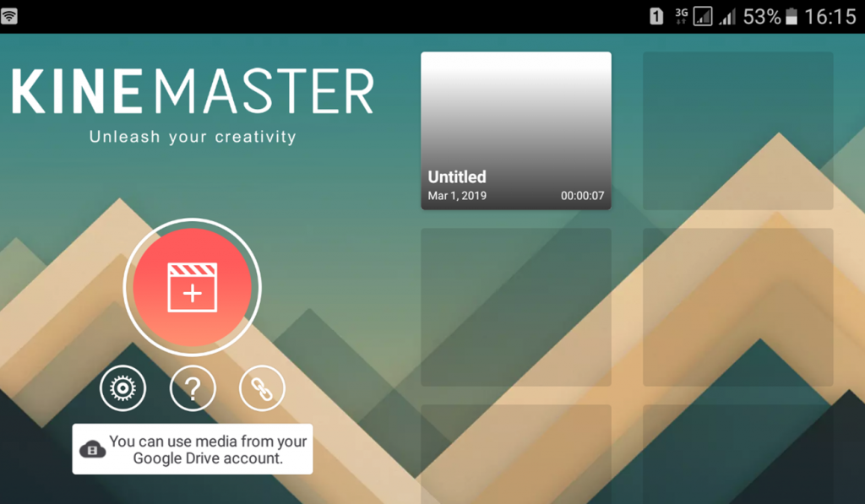The height and width of the screenshot is (504, 865).
Task: Click the 'Unleash your creativity' tagline
Action: coord(193,137)
